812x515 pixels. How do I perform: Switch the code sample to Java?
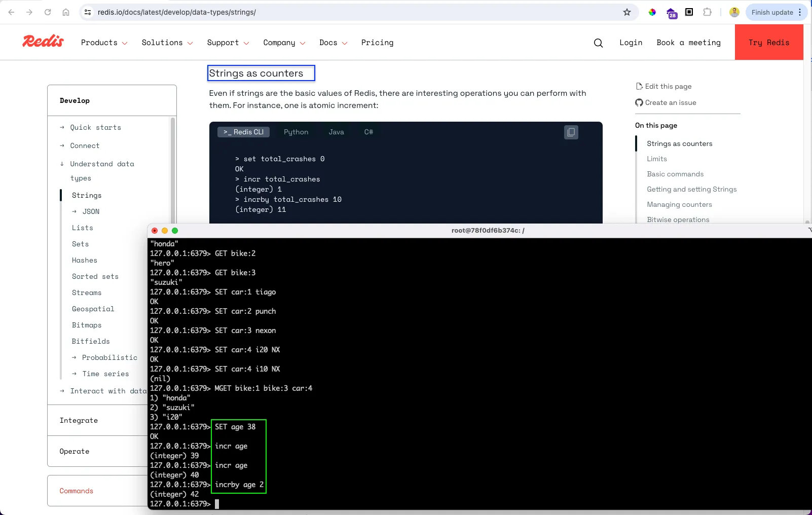coord(336,132)
